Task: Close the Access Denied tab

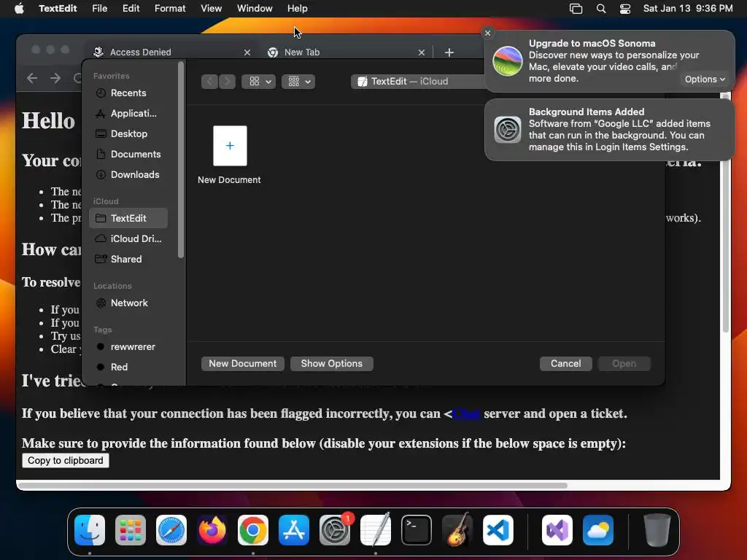Action: [x=247, y=52]
